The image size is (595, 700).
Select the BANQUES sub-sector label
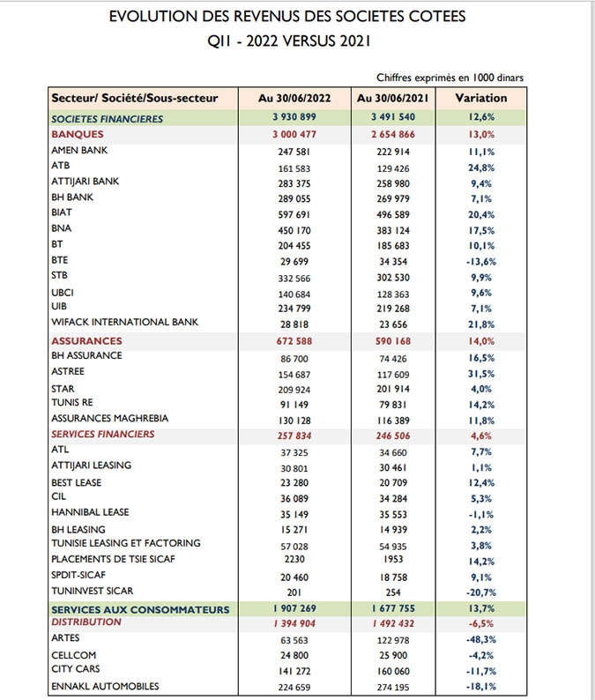tap(78, 134)
